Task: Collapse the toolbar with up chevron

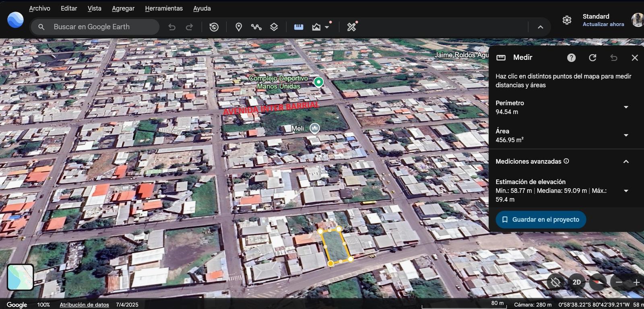Action: tap(541, 27)
